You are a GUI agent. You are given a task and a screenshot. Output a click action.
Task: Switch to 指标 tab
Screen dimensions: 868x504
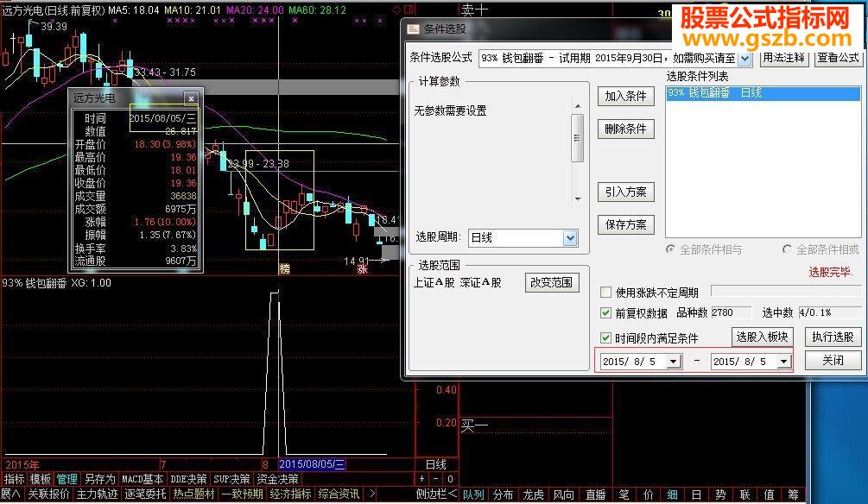[14, 479]
